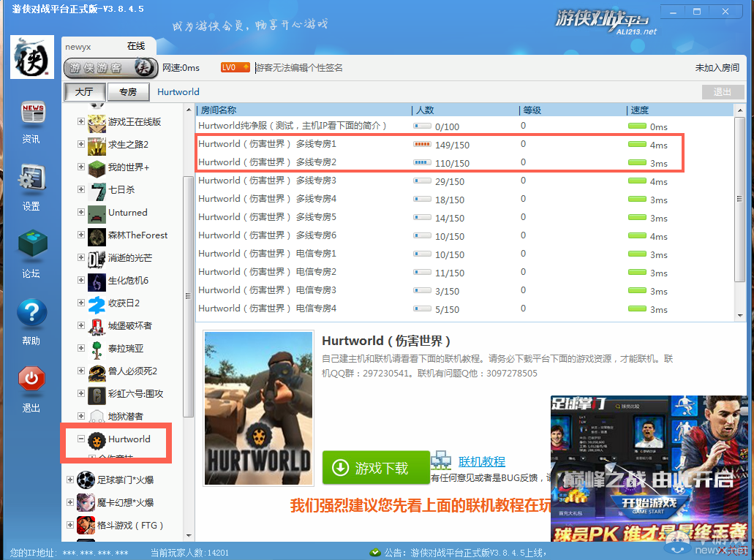Expand the 收获日2 tree node
This screenshot has width=754, height=560.
tap(80, 303)
